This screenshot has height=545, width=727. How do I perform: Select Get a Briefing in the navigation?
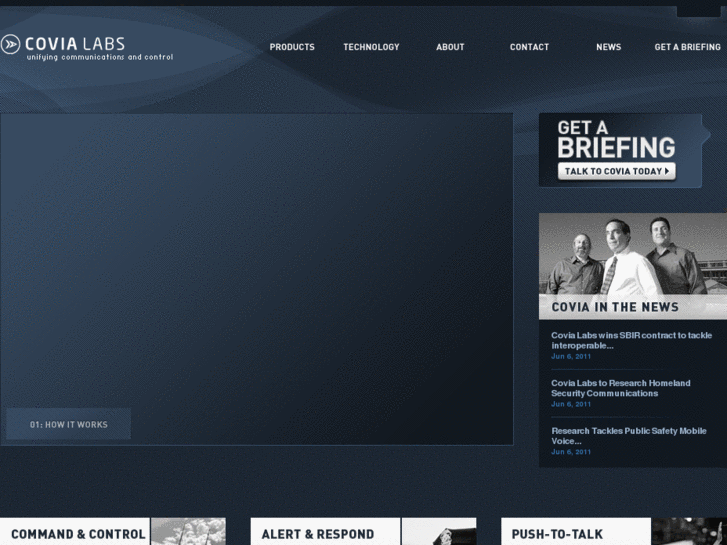pos(688,47)
